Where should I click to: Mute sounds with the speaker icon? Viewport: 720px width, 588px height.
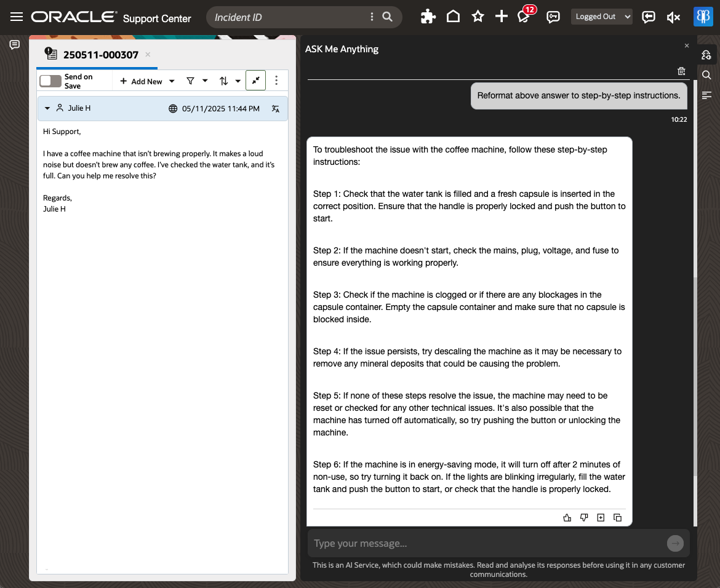point(673,17)
